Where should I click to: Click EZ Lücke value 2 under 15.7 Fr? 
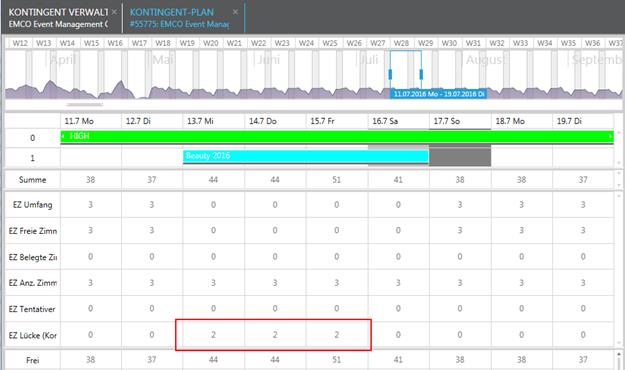pyautogui.click(x=337, y=335)
